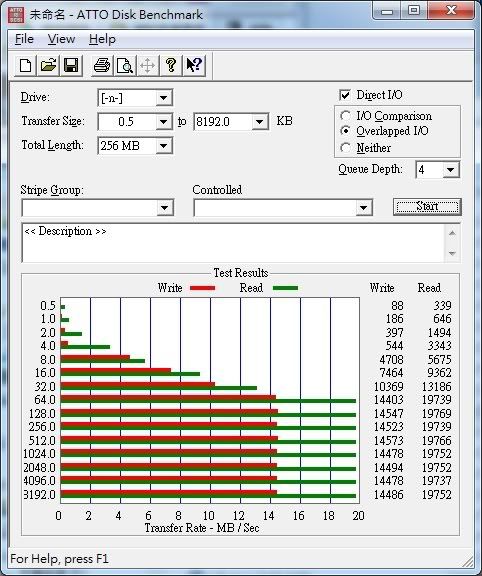Click the four-arrow move toolbar icon
Screen dimensions: 482x576
pos(147,65)
